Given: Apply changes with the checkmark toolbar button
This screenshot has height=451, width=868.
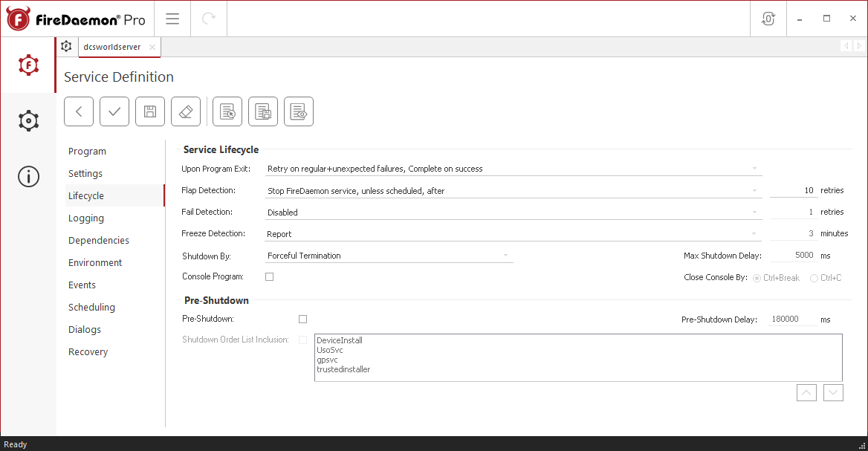Looking at the screenshot, I should click(114, 111).
